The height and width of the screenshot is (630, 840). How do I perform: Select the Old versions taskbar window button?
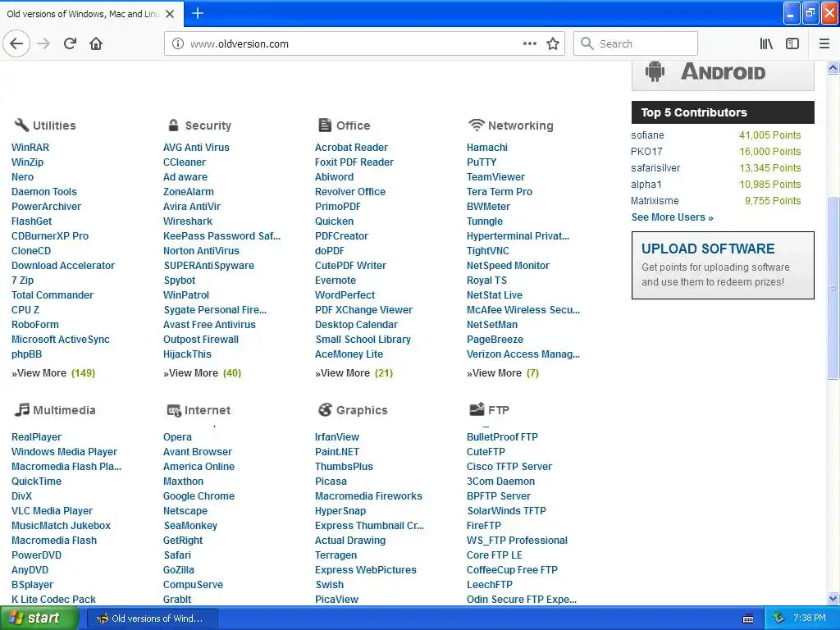[x=152, y=619]
